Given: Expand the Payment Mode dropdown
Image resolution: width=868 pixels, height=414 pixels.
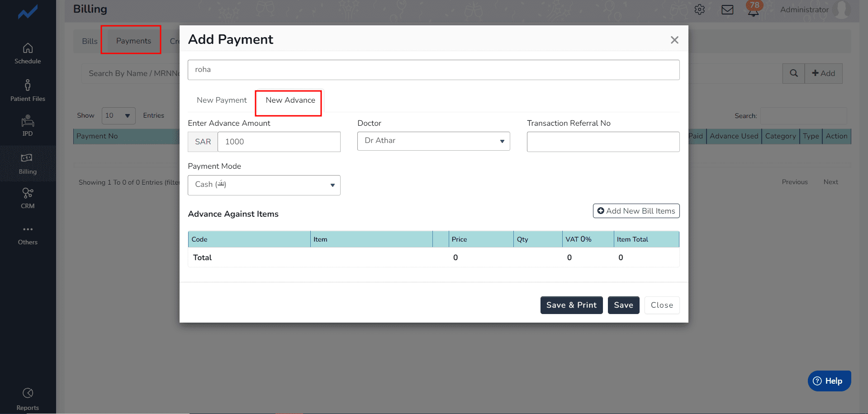Looking at the screenshot, I should pyautogui.click(x=264, y=185).
